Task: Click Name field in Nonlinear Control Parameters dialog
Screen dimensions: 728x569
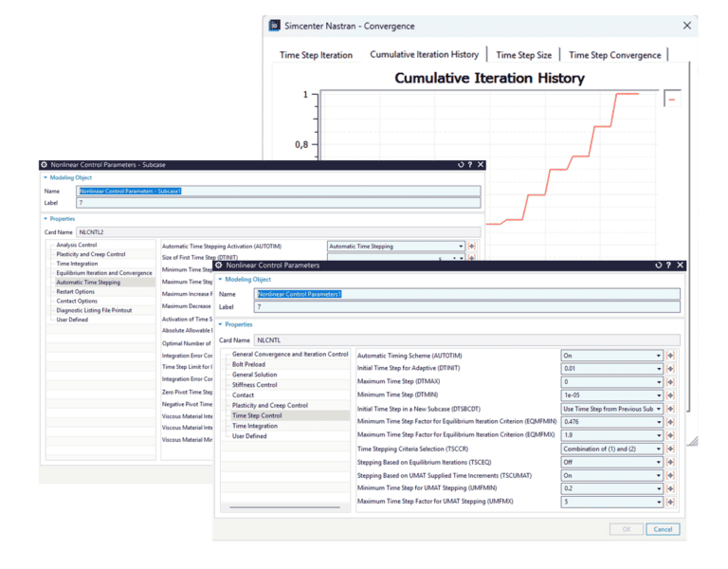Action: [467, 294]
